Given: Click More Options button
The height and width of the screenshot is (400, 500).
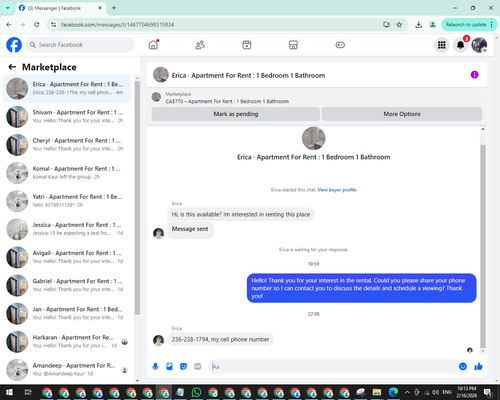Looking at the screenshot, I should point(402,114).
